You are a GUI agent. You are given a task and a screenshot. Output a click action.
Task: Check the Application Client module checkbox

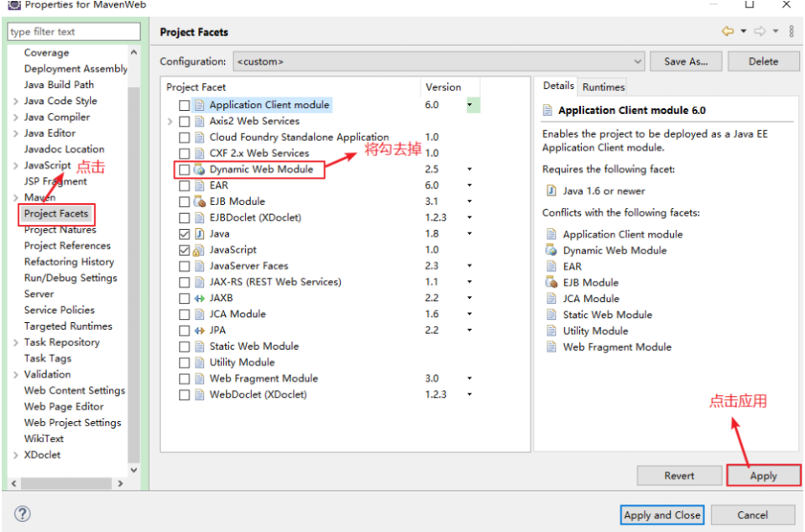point(184,105)
